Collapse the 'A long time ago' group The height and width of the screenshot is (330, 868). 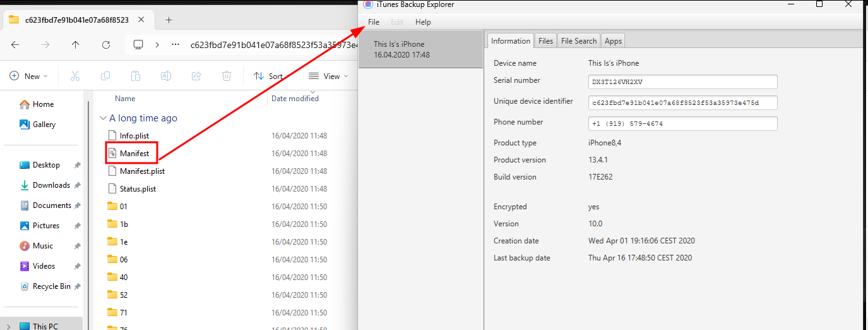pos(103,118)
